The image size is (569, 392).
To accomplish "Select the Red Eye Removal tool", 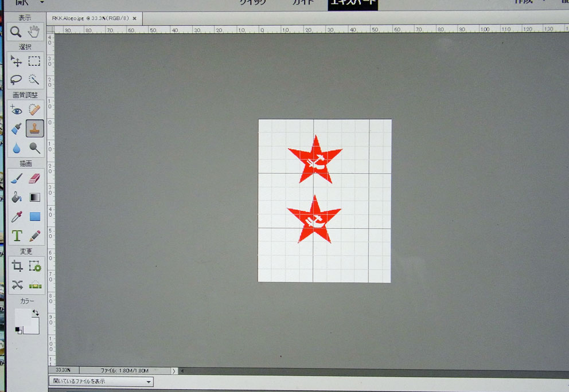I will 16,110.
